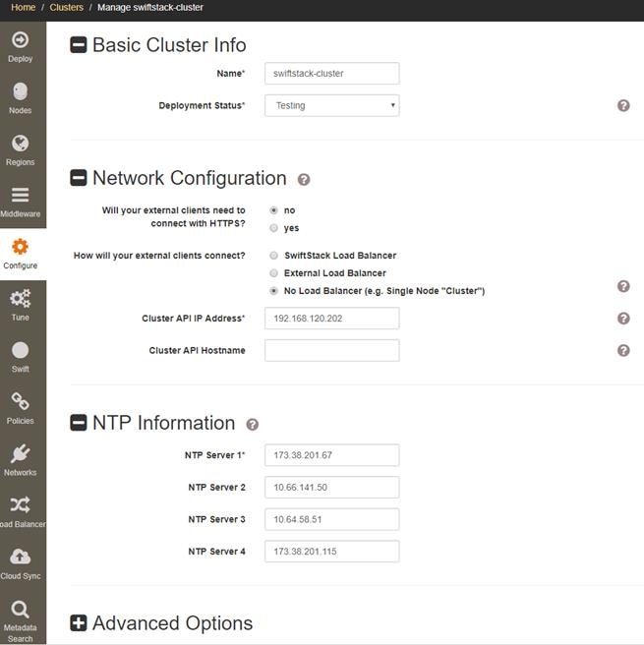
Task: Click the NTP Server 1 field
Action: pos(332,455)
